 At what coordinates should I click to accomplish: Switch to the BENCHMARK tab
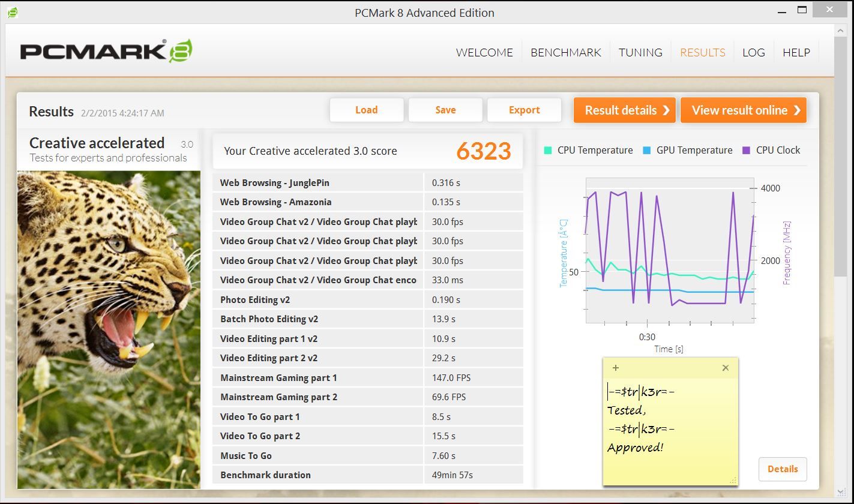pos(566,53)
